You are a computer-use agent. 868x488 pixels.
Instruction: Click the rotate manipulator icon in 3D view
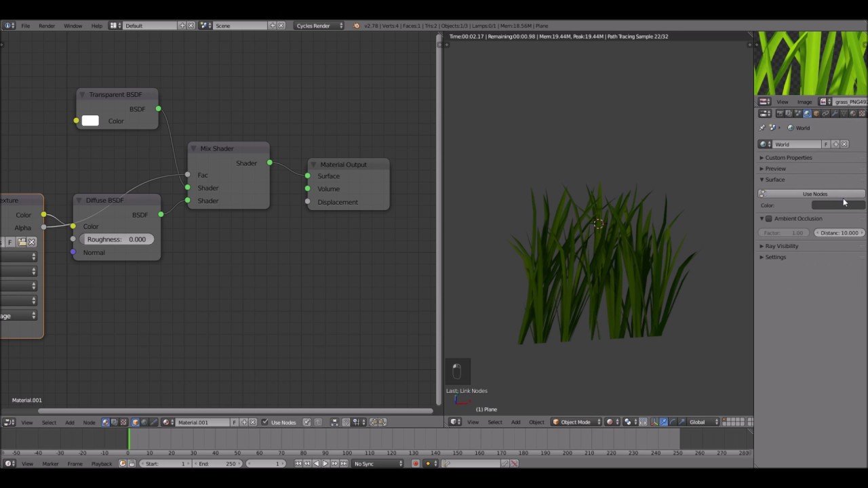coord(673,422)
